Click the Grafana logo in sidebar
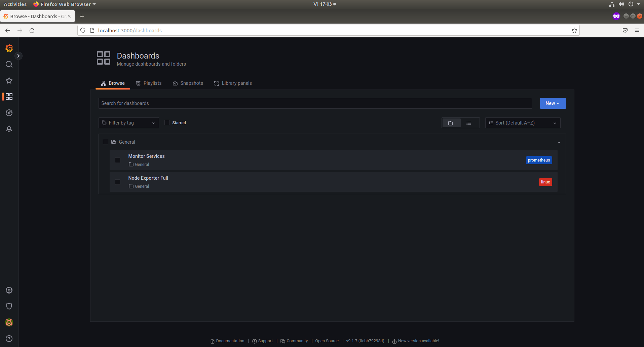Screen dimensions: 644x347 point(9,48)
